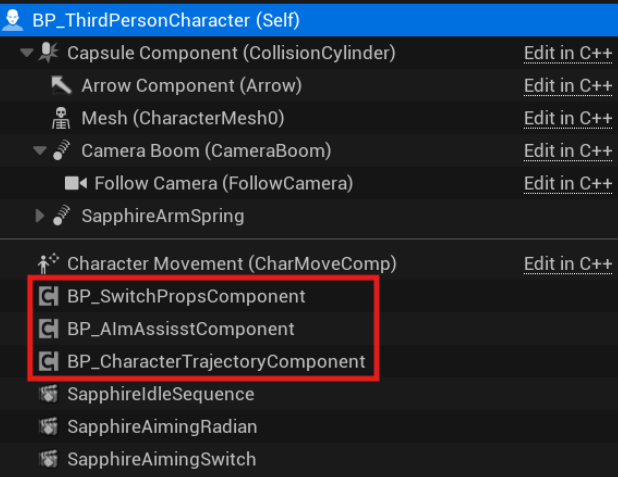The width and height of the screenshot is (618, 477).
Task: Select the SapphireAimingRadian component
Action: [x=162, y=427]
